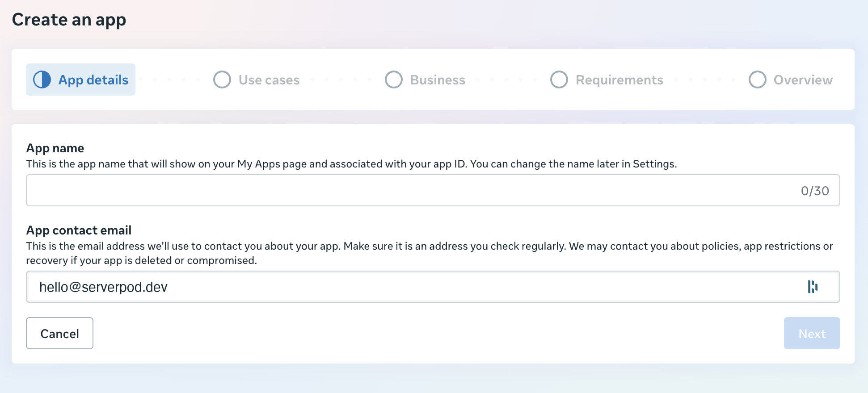The width and height of the screenshot is (868, 393).
Task: Click the Next button
Action: tap(812, 333)
